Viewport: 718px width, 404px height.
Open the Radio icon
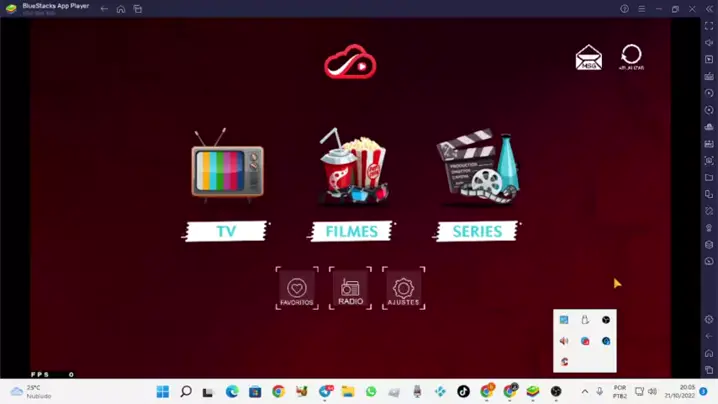point(350,289)
